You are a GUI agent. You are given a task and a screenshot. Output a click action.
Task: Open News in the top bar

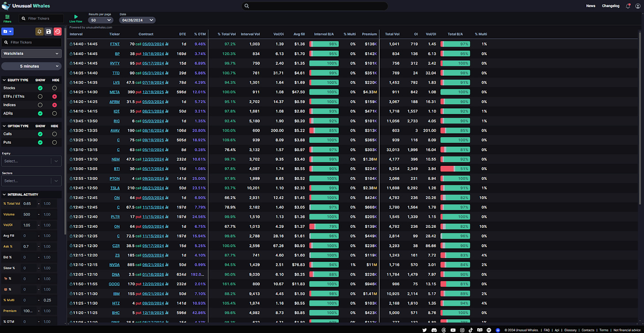[590, 6]
